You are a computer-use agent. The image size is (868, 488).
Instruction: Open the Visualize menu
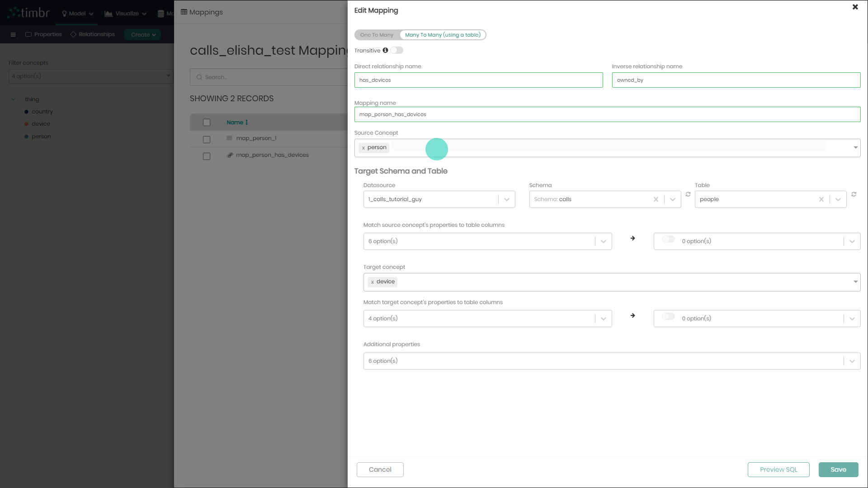(x=126, y=14)
